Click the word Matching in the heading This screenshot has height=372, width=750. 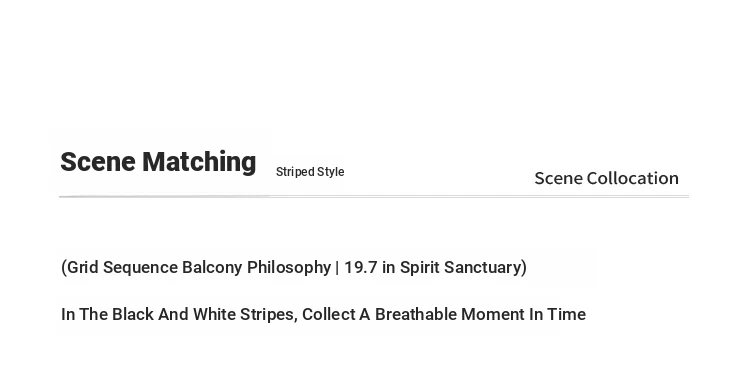199,163
